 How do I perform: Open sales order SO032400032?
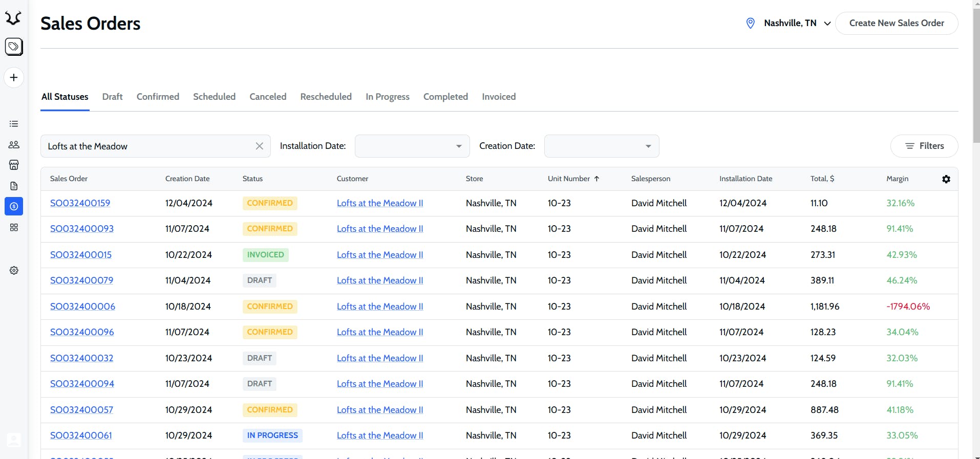point(82,358)
